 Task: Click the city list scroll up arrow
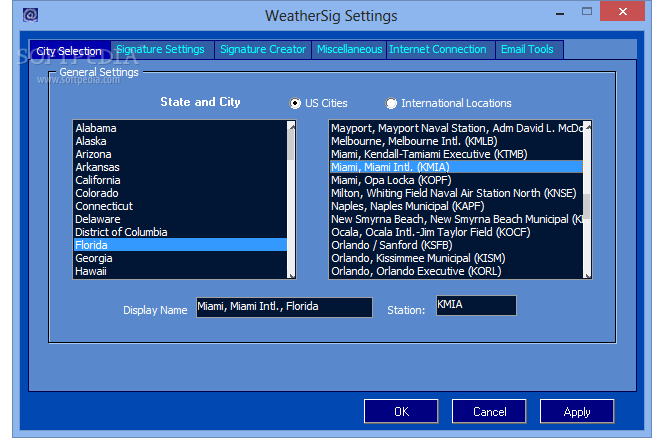[588, 127]
